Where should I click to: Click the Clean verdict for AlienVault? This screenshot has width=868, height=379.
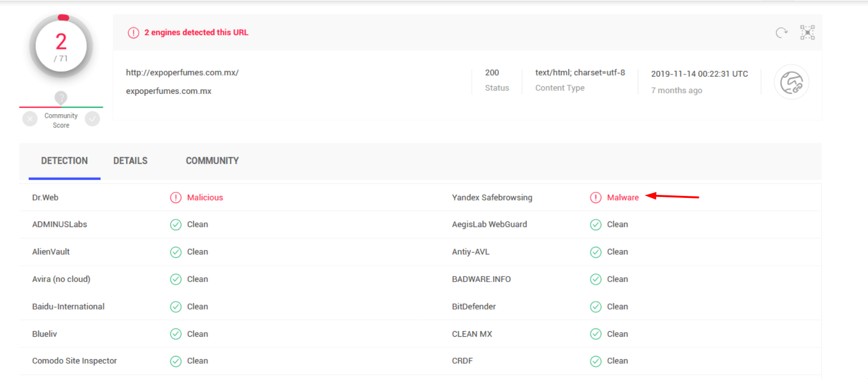click(x=197, y=252)
